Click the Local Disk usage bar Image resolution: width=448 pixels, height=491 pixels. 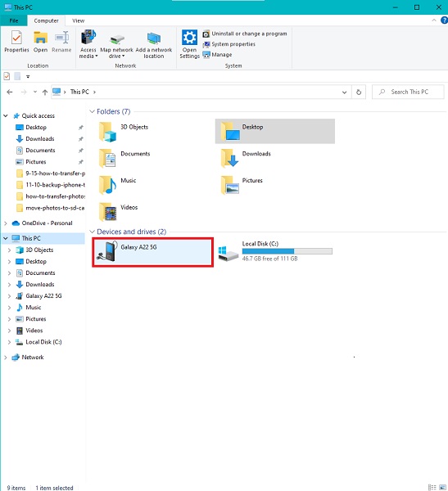(x=287, y=251)
